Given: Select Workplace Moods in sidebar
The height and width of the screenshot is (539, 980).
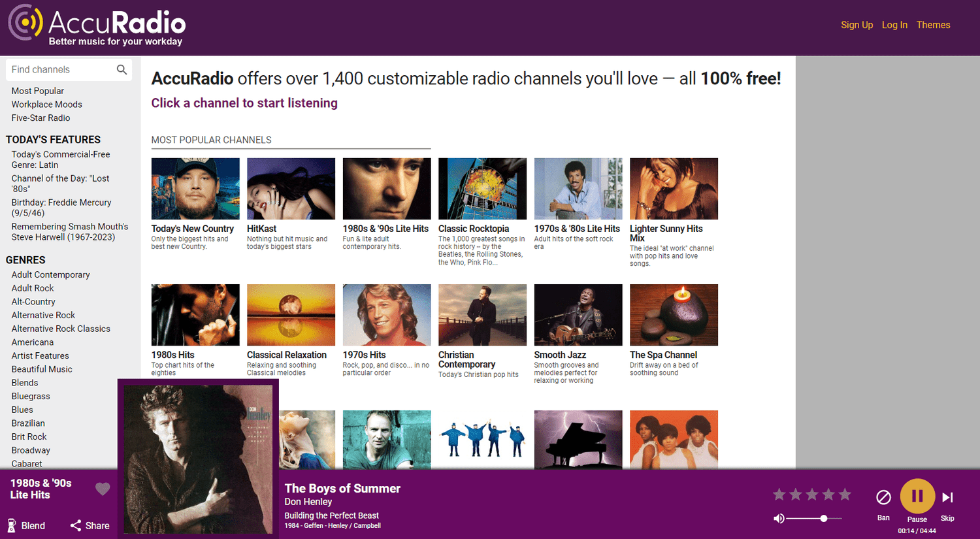Looking at the screenshot, I should point(46,105).
